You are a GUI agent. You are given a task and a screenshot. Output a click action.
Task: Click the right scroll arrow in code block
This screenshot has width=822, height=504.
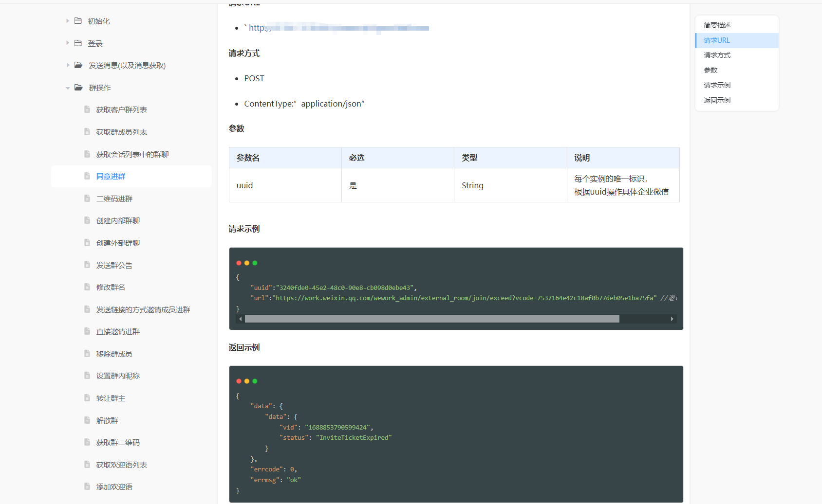tap(672, 319)
